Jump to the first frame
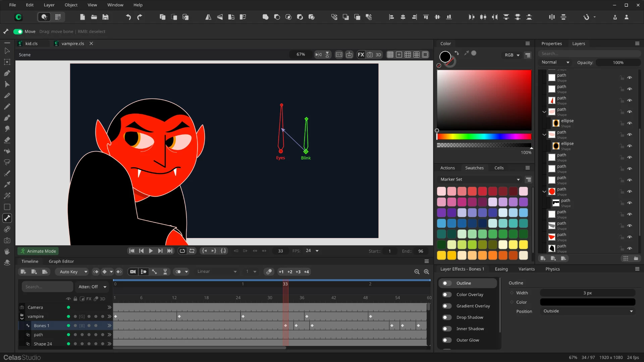Screen dimensions: 644x362 132,251
